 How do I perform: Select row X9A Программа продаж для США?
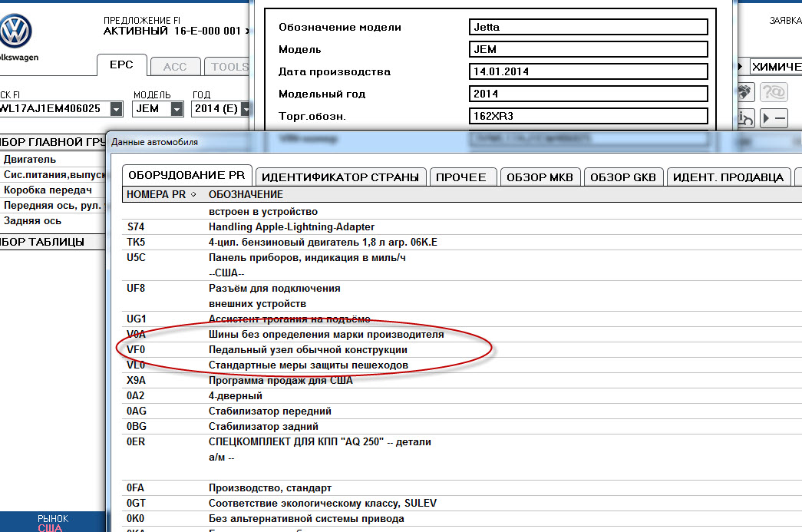pos(462,380)
